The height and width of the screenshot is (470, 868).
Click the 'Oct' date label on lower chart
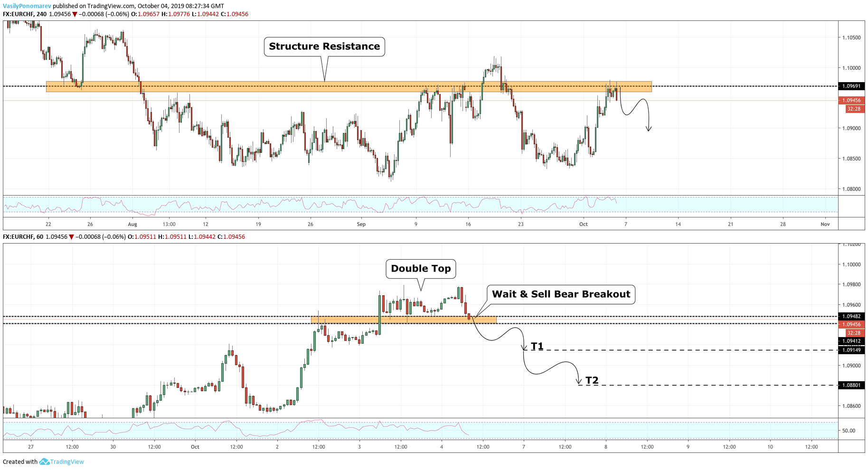(x=195, y=447)
